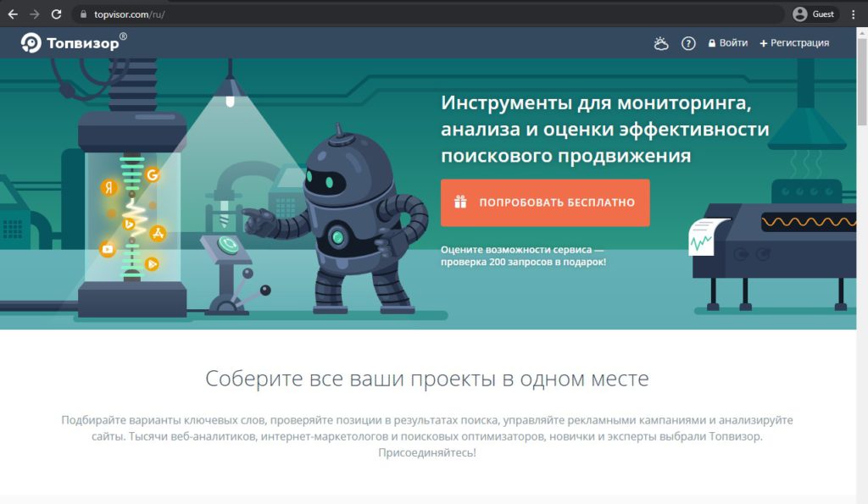Open Регистрация sign-up link

pyautogui.click(x=794, y=43)
